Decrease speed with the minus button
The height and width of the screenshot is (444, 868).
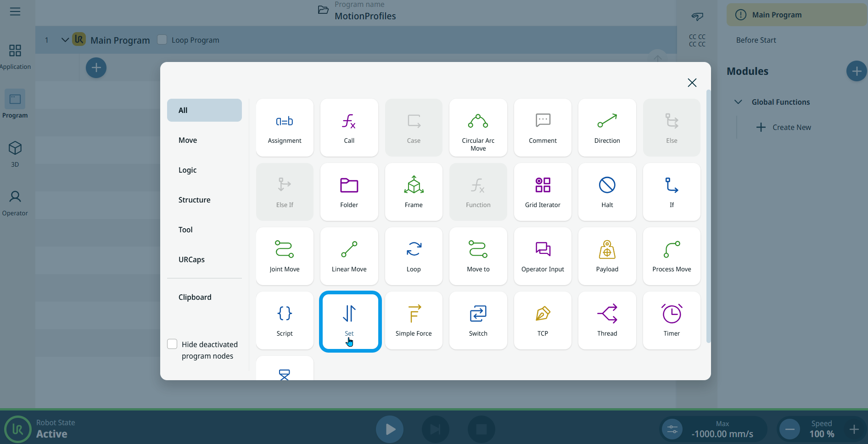(x=790, y=429)
